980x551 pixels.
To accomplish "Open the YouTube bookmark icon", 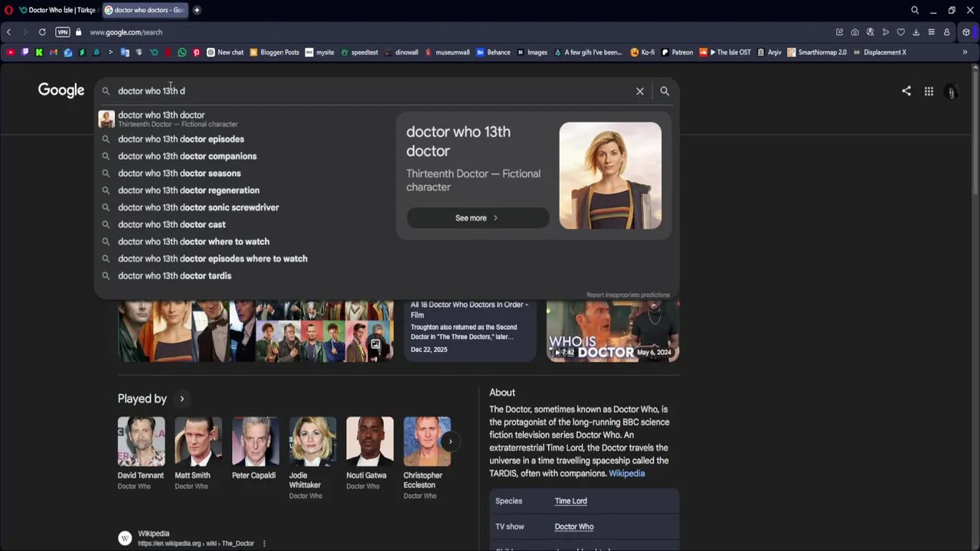I will 11,52.
